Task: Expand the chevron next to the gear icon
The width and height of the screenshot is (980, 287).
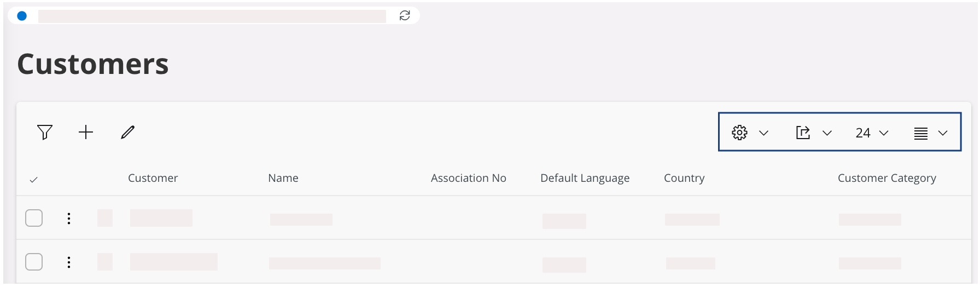Action: pos(764,133)
